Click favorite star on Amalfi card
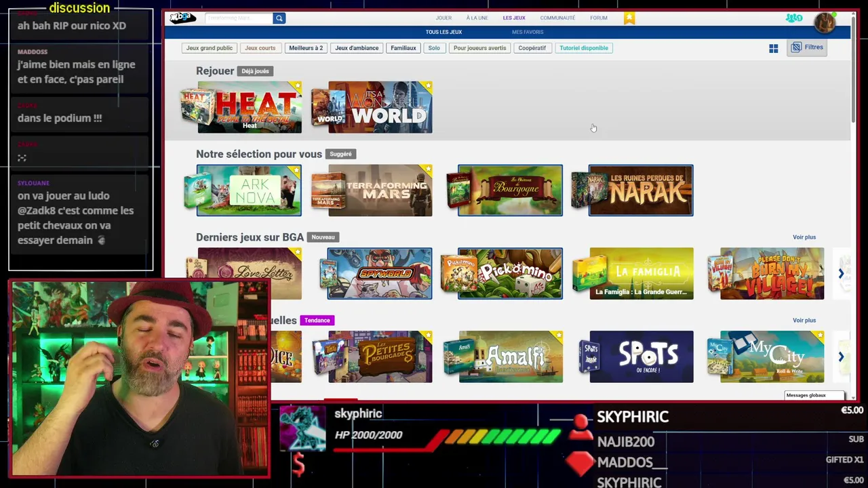This screenshot has height=488, width=868. (557, 336)
